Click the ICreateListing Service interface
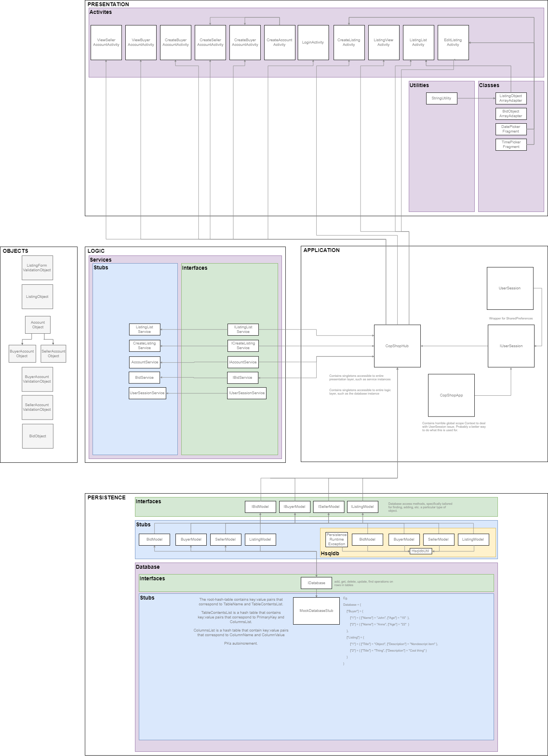Image resolution: width=548 pixels, height=756 pixels. (243, 346)
